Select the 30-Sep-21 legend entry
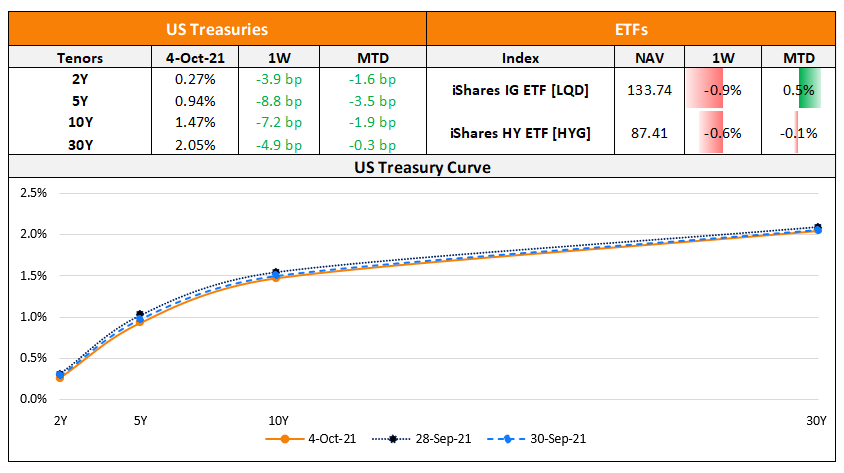844x473 pixels. pyautogui.click(x=538, y=438)
